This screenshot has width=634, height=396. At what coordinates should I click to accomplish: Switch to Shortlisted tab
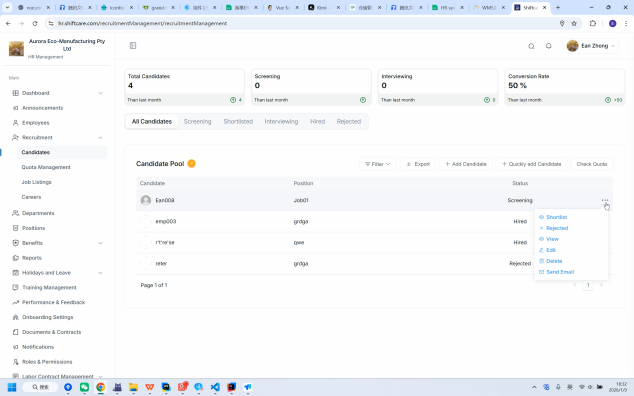click(238, 121)
